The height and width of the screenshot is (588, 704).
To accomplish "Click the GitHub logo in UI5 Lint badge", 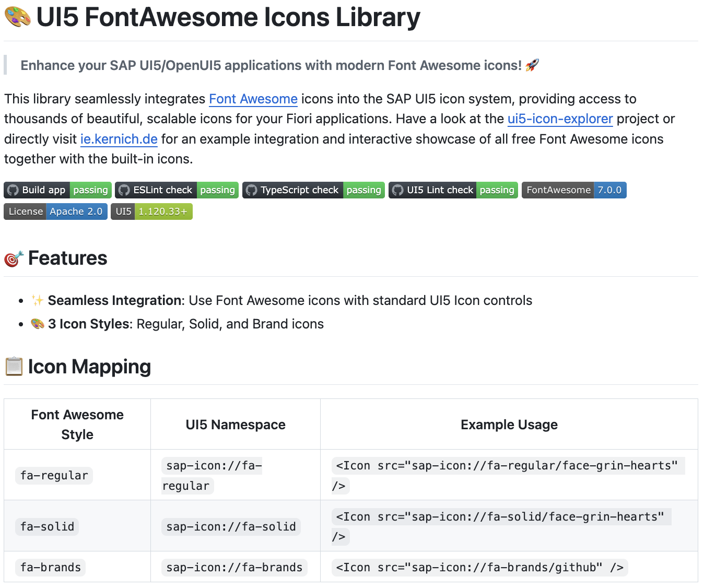I will 398,190.
